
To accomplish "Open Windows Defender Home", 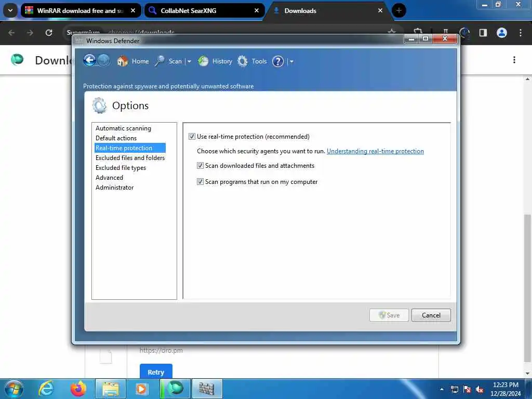I will (x=133, y=61).
